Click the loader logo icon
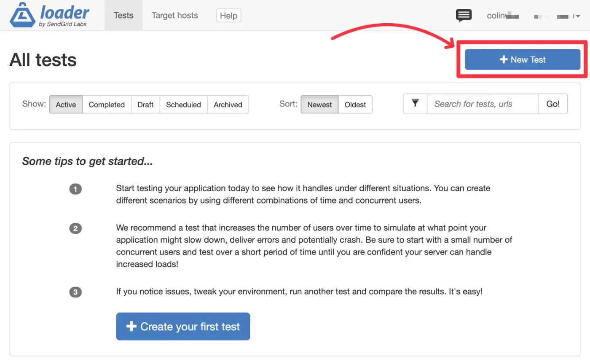Image resolution: width=590 pixels, height=364 pixels. click(x=23, y=15)
